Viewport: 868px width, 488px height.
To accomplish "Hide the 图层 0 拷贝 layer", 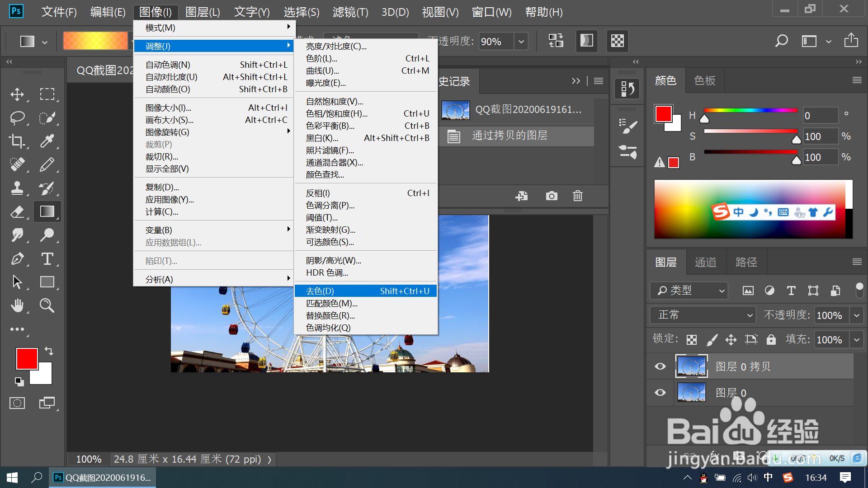I will click(x=660, y=366).
